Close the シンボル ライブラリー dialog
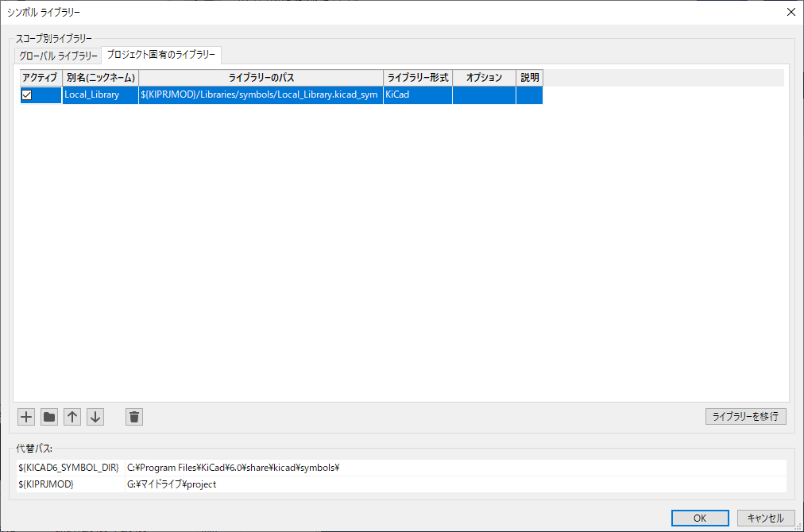 click(790, 12)
